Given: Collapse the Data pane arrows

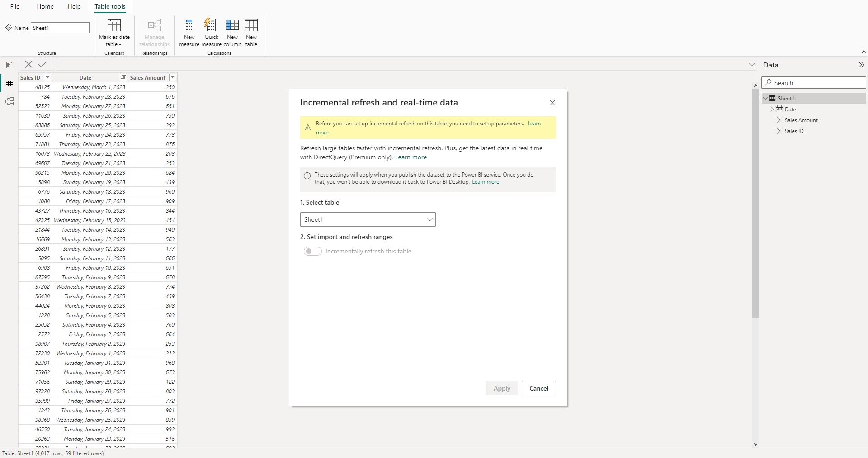Looking at the screenshot, I should click(x=861, y=65).
